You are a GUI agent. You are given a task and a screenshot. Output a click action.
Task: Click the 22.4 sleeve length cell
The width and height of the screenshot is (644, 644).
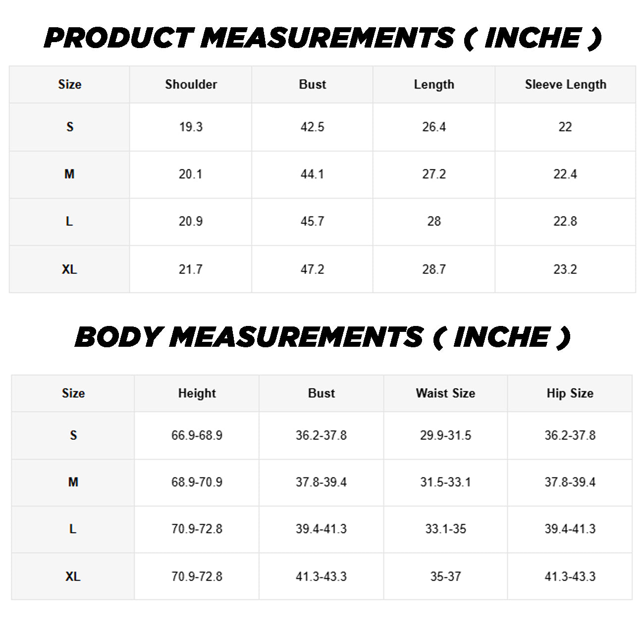565,174
